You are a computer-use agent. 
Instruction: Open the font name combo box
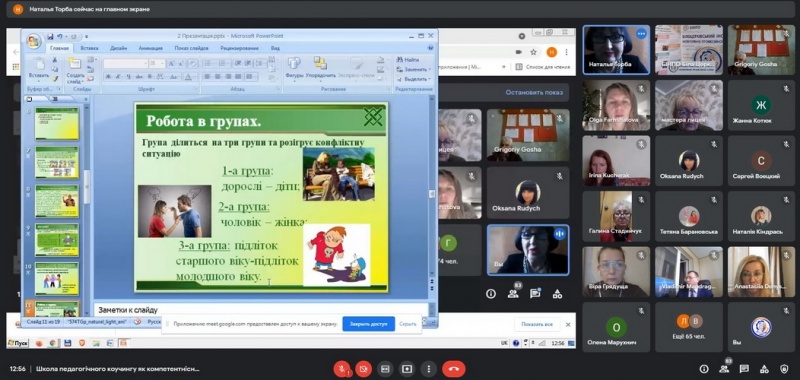(x=126, y=64)
